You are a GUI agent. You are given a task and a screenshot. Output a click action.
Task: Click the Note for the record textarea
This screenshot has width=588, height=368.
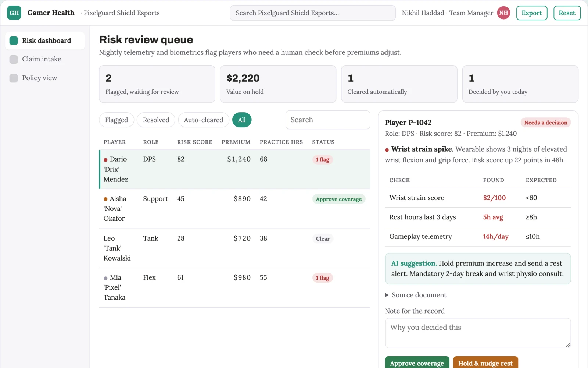(478, 333)
